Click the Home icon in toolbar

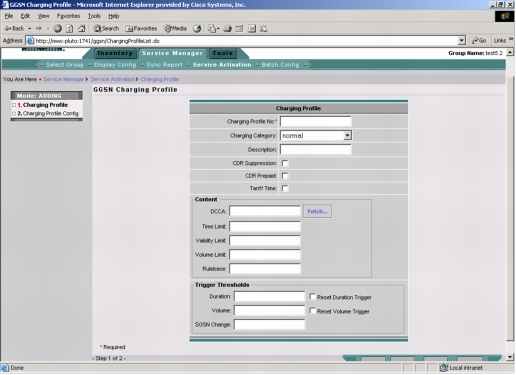pos(82,29)
